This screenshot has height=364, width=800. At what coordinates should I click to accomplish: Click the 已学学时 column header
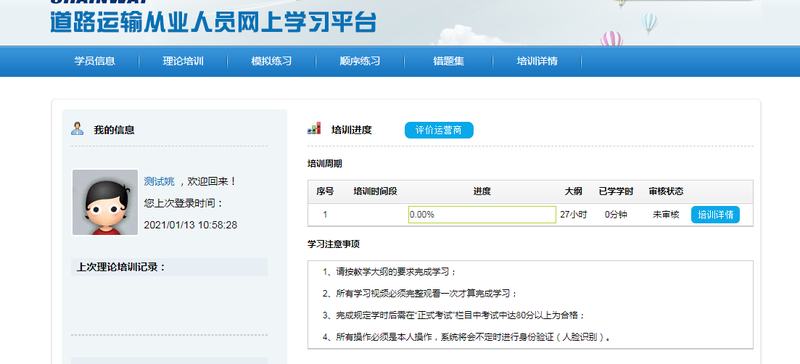click(x=616, y=191)
